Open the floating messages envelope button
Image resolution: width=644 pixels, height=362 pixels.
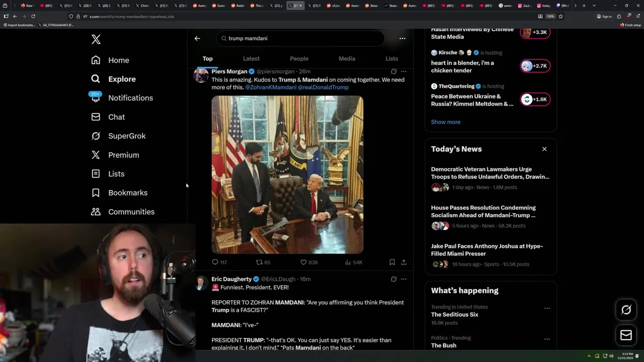[x=626, y=335]
